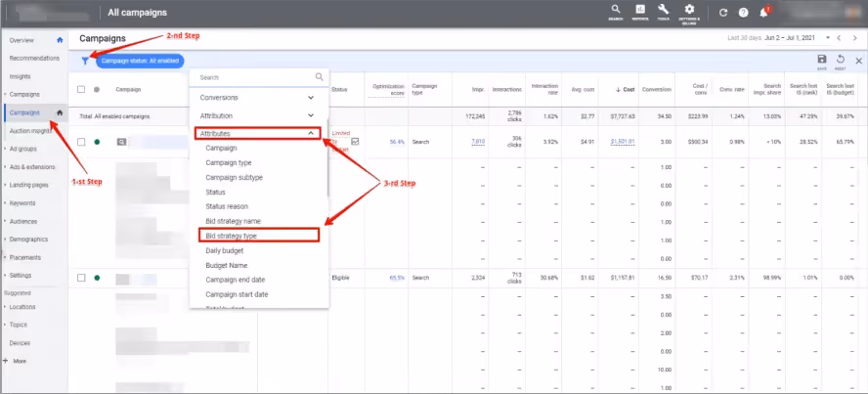
Task: Go to next date range arrow
Action: click(x=854, y=38)
